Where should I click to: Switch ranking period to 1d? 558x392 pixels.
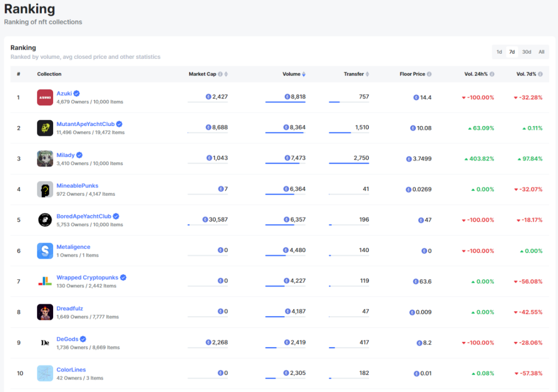(x=499, y=52)
